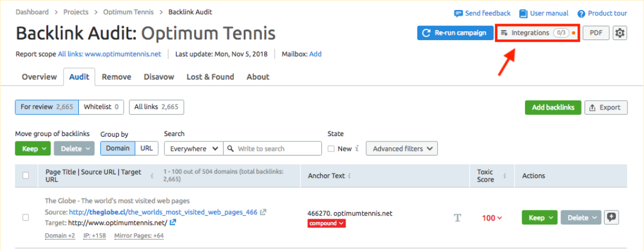Click the PDF button
644x251 pixels.
click(596, 33)
